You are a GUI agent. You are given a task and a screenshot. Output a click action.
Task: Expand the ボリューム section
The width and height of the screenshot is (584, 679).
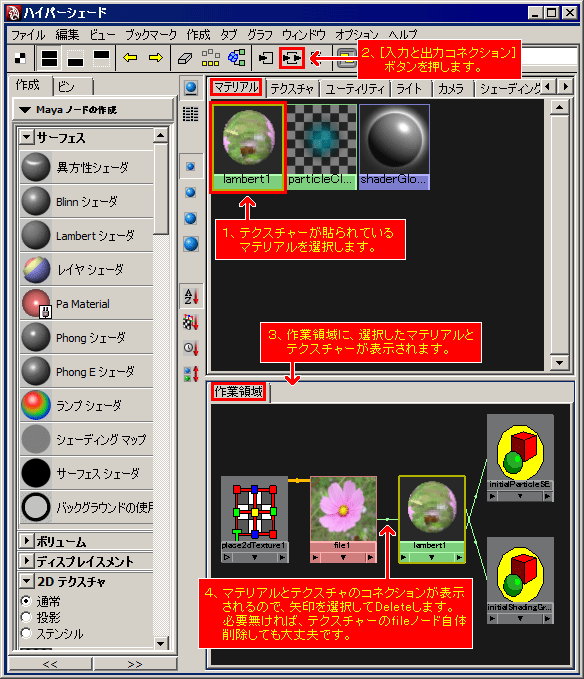click(26, 540)
